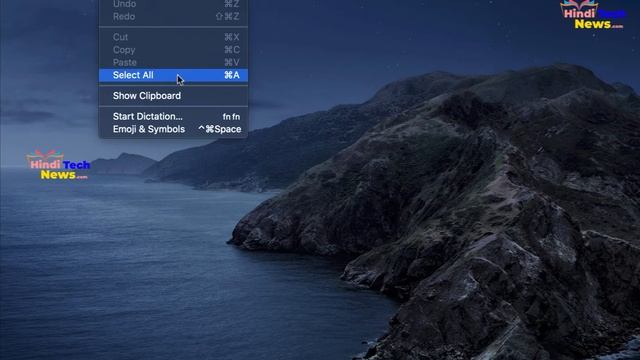Choose Redo from the Edit menu
This screenshot has height=360, width=640.
(x=173, y=17)
